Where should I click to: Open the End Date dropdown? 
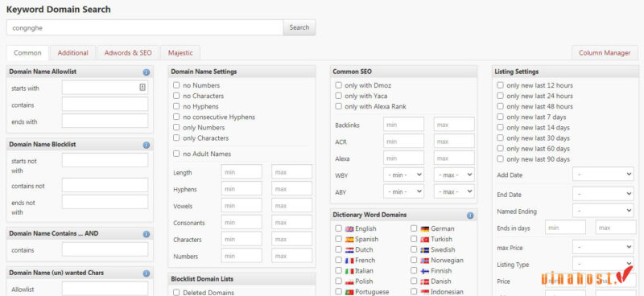pyautogui.click(x=603, y=194)
